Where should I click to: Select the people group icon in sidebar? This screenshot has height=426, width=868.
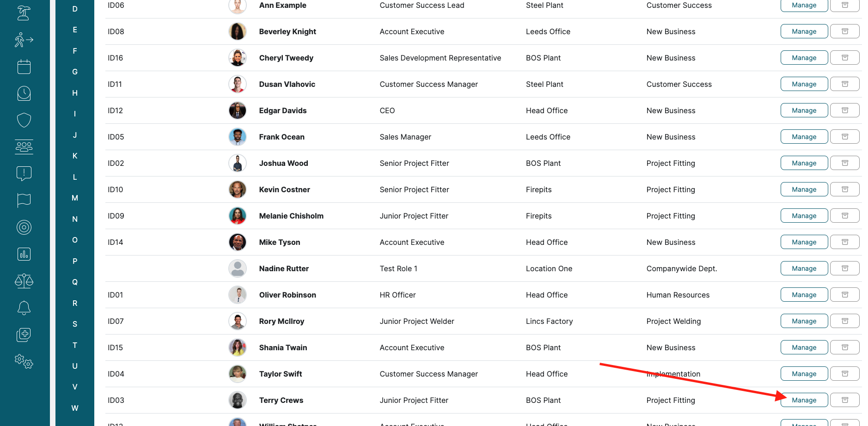click(x=24, y=147)
